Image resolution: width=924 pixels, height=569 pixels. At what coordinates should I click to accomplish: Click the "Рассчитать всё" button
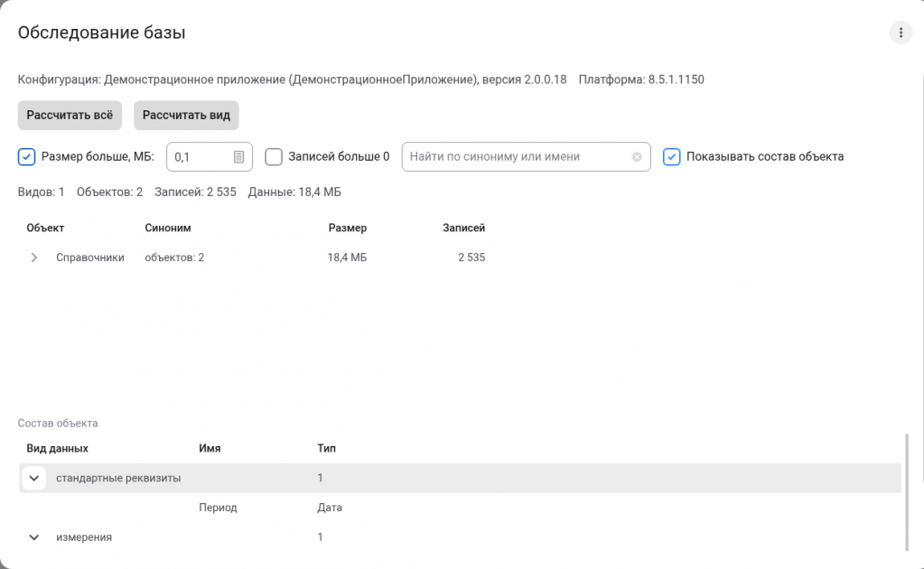point(70,115)
